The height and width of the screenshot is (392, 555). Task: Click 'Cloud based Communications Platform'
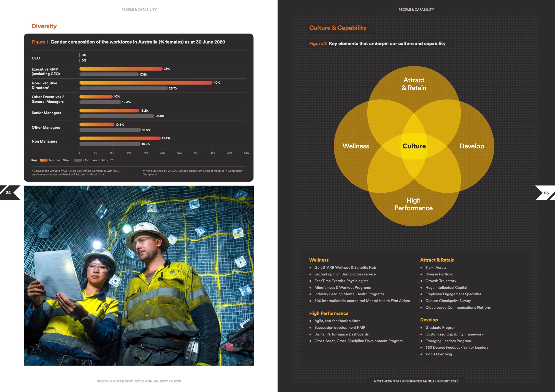(458, 308)
